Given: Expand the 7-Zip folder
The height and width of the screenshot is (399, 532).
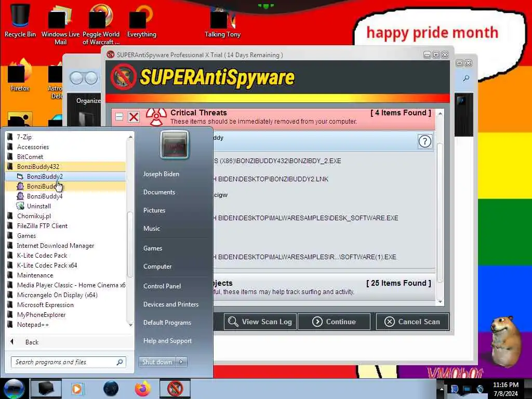Looking at the screenshot, I should (65, 137).
